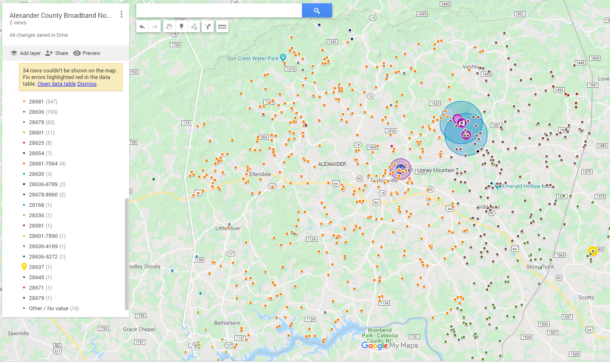Click the Little River label on map
The image size is (610, 364).
click(x=228, y=228)
